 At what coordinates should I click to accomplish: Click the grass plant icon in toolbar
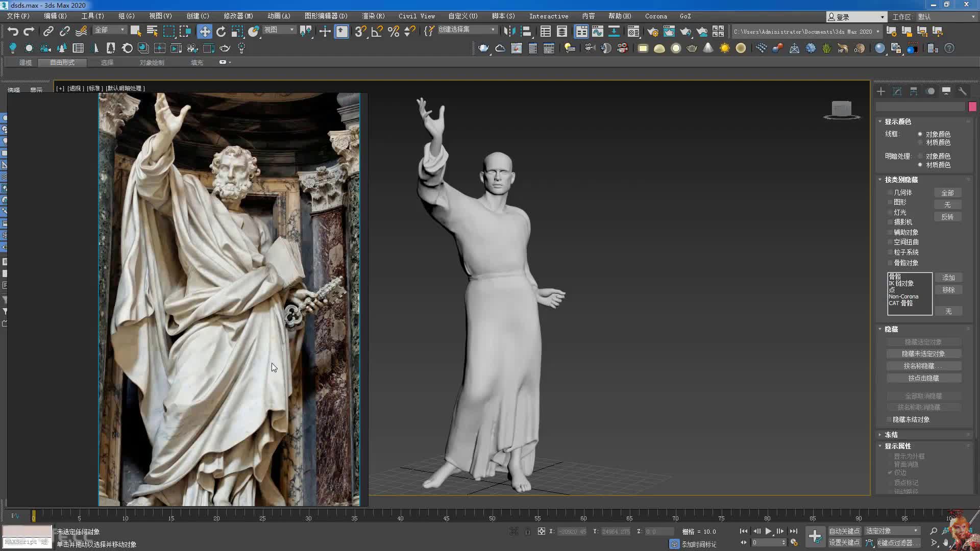826,48
